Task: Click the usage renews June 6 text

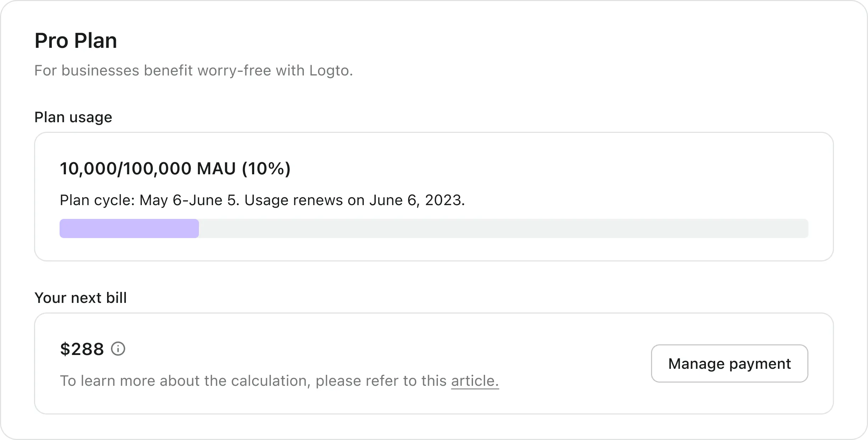Action: pos(355,200)
